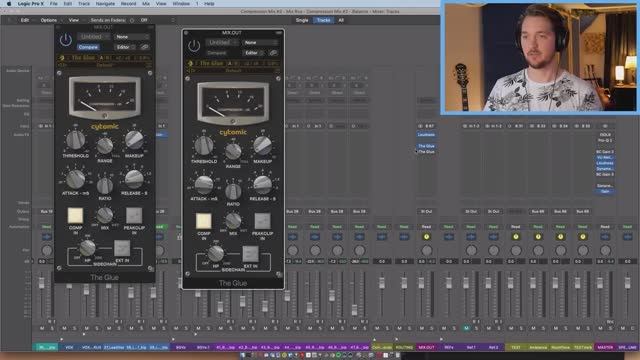Open side chain 'None' dropdown in right plugin

pyautogui.click(x=260, y=42)
